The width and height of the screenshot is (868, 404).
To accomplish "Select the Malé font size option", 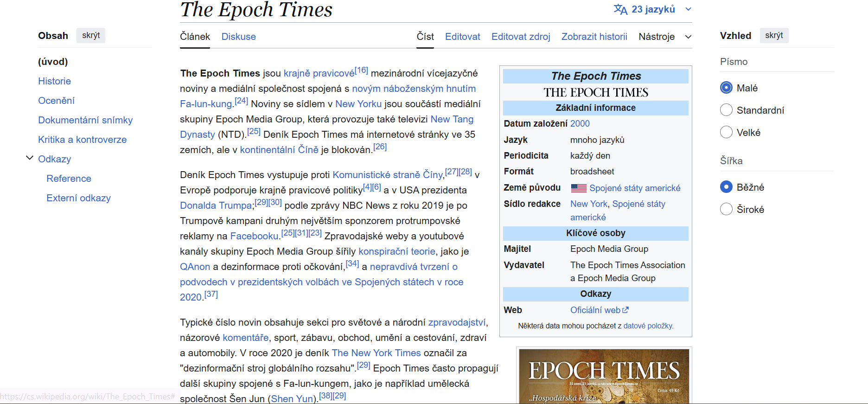I will click(x=726, y=88).
